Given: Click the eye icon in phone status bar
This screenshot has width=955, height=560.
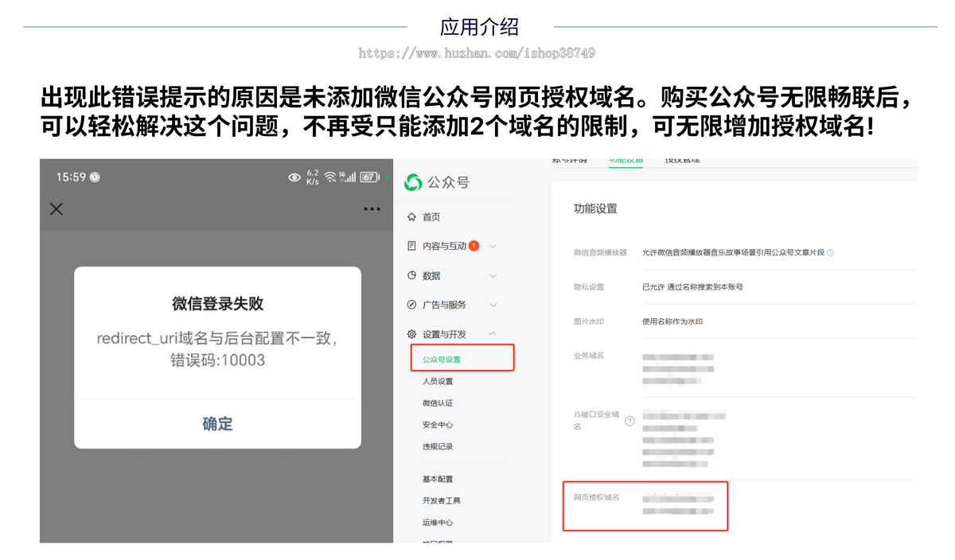Looking at the screenshot, I should (x=294, y=177).
